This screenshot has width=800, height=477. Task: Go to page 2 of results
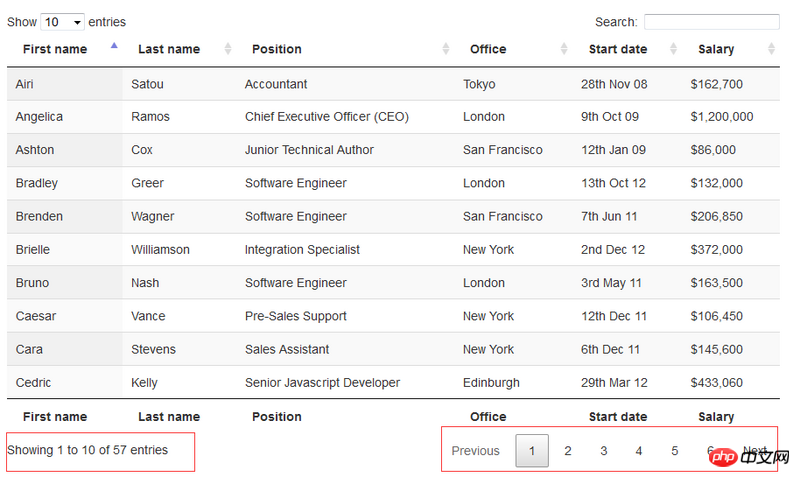[568, 451]
